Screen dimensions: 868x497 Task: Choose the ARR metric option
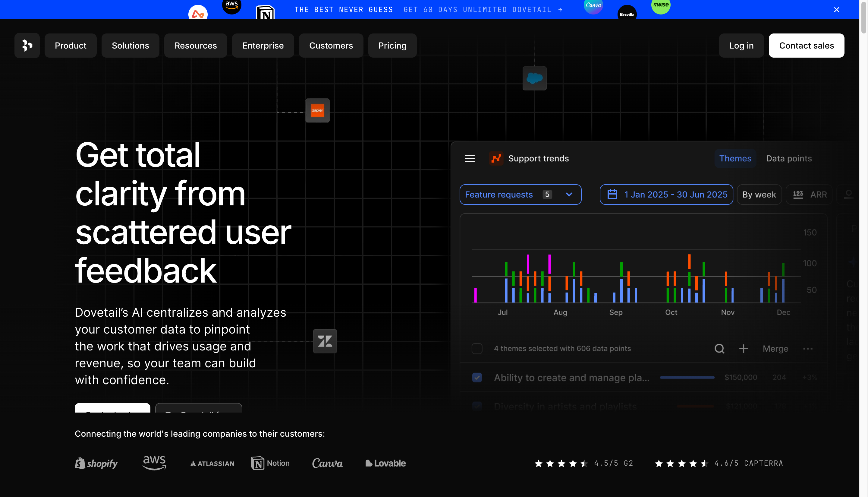coord(809,195)
